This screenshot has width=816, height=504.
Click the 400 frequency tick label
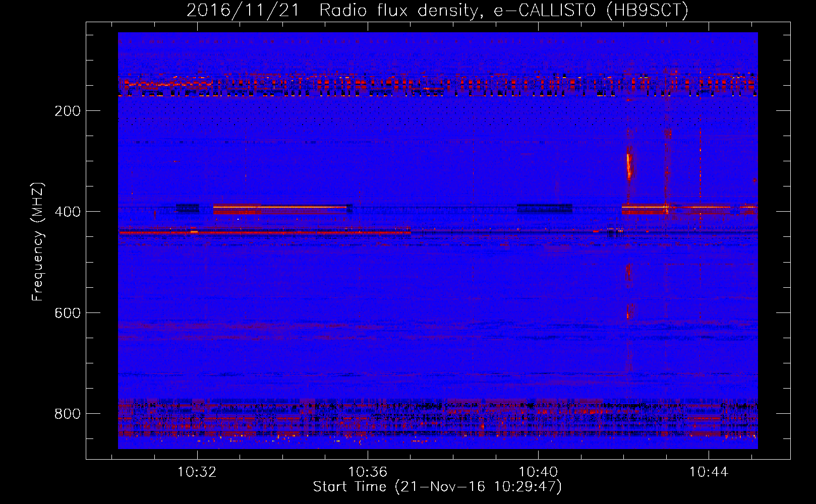click(68, 212)
